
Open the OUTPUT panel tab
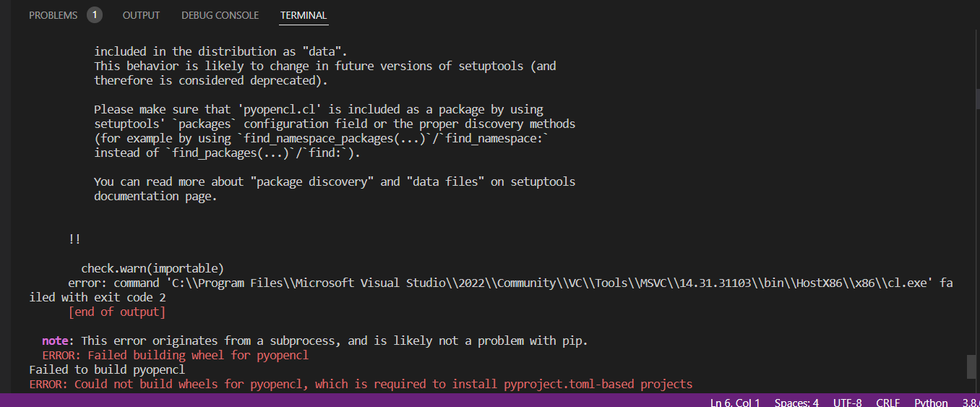141,15
